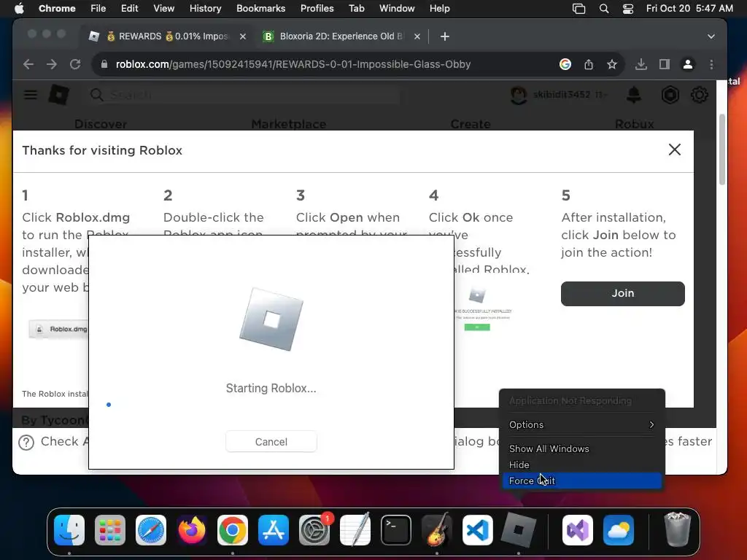Screen dimensions: 747x560
Task: Open the App Store from the dock
Action: pos(274,530)
